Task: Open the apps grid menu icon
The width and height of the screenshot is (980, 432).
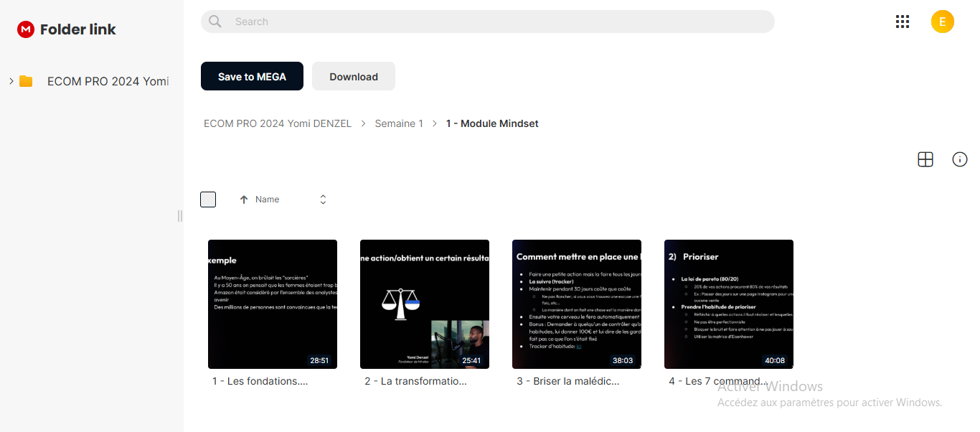Action: tap(903, 22)
